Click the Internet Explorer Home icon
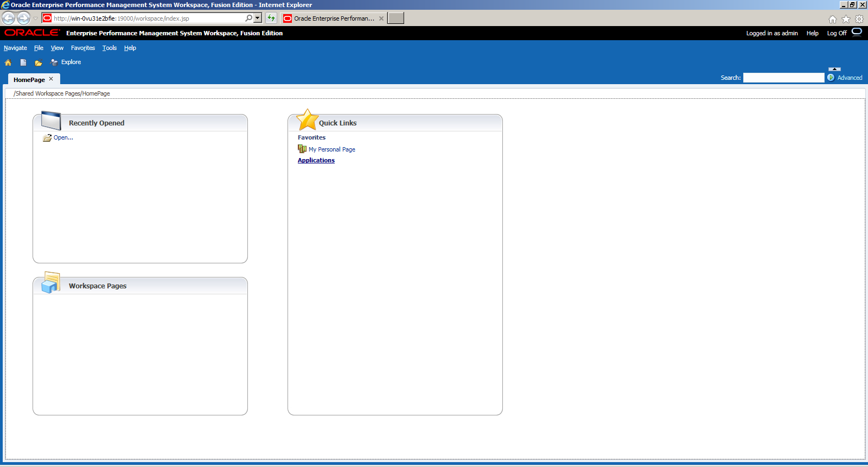Viewport: 868px width, 467px height. (833, 19)
